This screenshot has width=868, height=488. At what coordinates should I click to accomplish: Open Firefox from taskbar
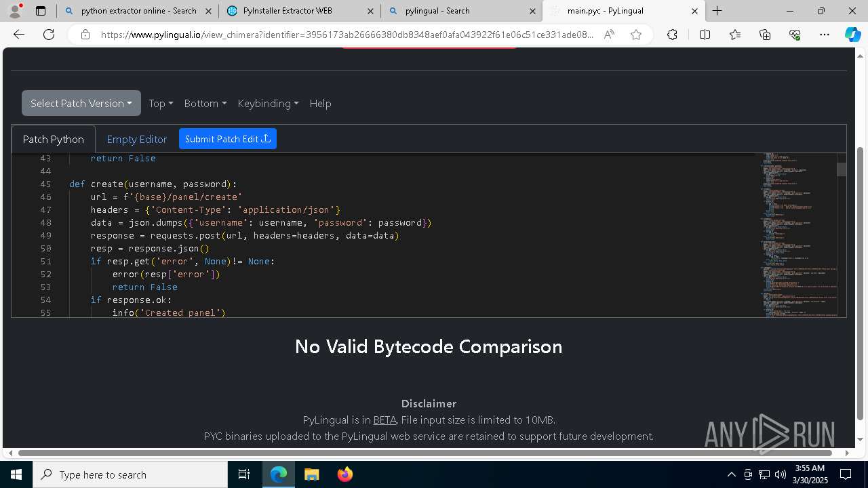344,474
